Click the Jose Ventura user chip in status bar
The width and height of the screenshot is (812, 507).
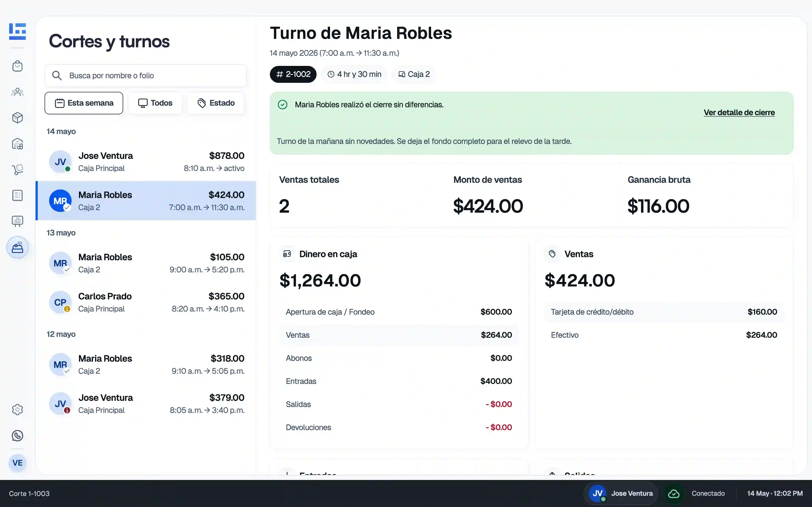(621, 493)
